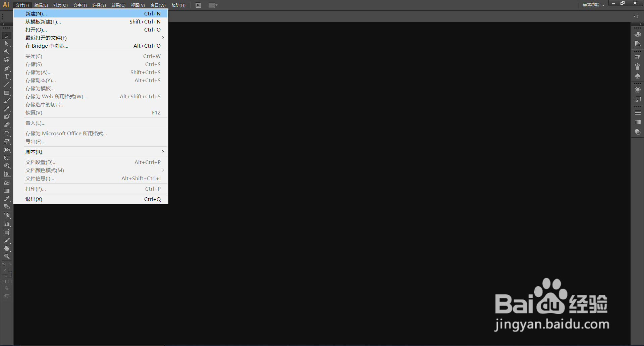Select the Perspective Grid tool
This screenshot has height=346, width=644.
(x=7, y=174)
